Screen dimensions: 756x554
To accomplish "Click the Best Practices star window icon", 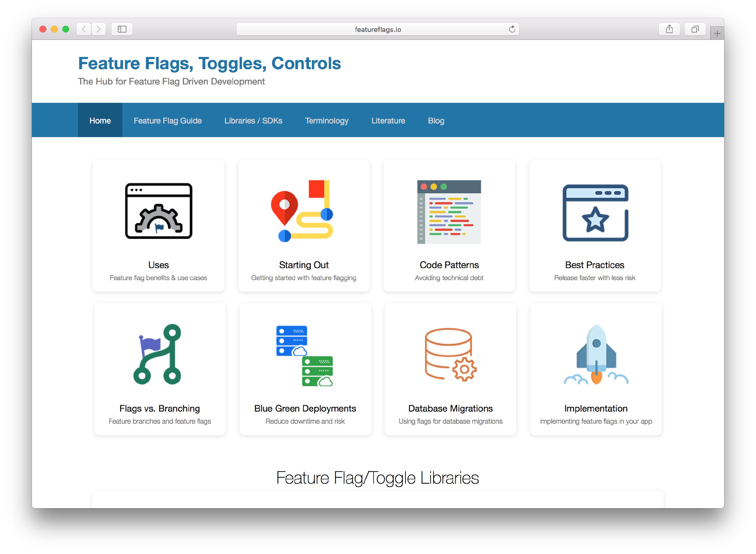I will 595,213.
